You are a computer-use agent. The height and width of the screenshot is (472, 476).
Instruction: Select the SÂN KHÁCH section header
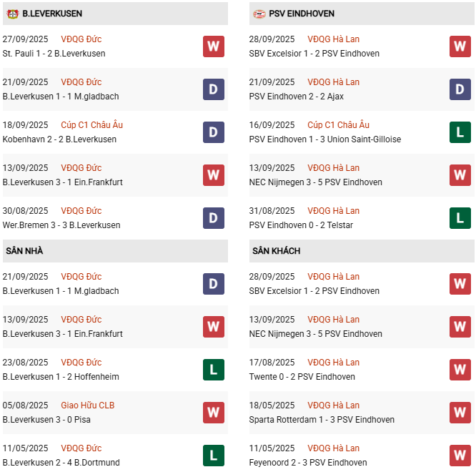(362, 251)
